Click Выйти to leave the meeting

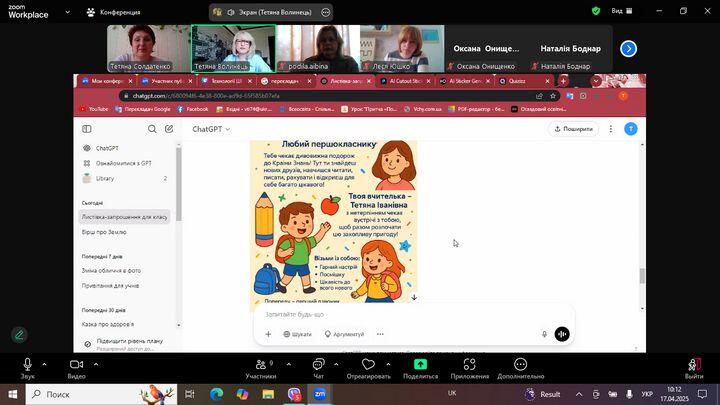tap(694, 368)
